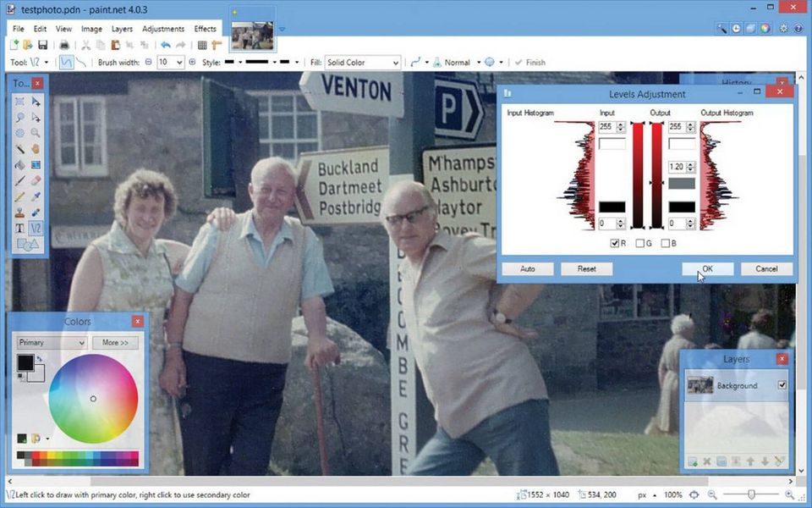Pick the Eraser tool
812x508 pixels.
pyautogui.click(x=36, y=180)
